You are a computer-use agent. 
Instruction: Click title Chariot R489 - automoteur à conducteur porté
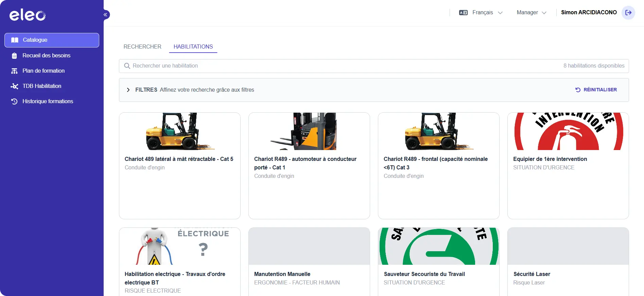(305, 163)
